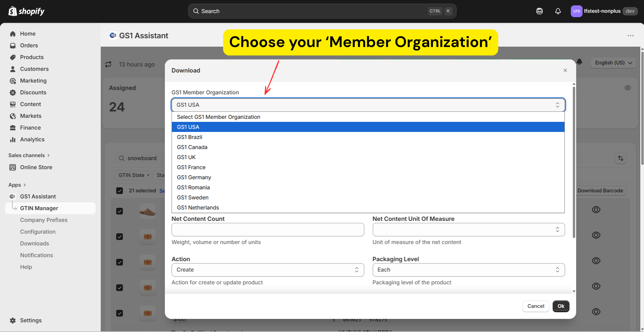Screen dimensions: 644x332
Task: Select GS1 Romania option
Action: click(368, 187)
